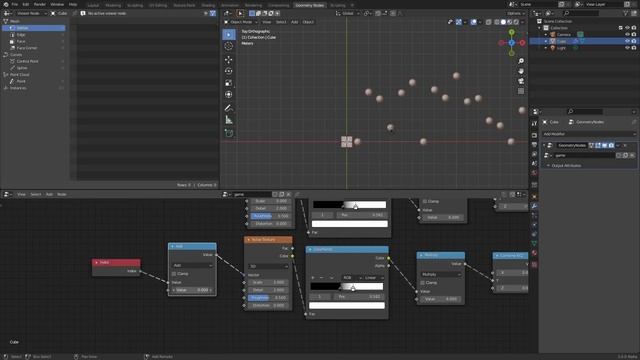Click the Value field in Add node
Image resolution: width=640 pixels, height=360 pixels.
[192, 290]
